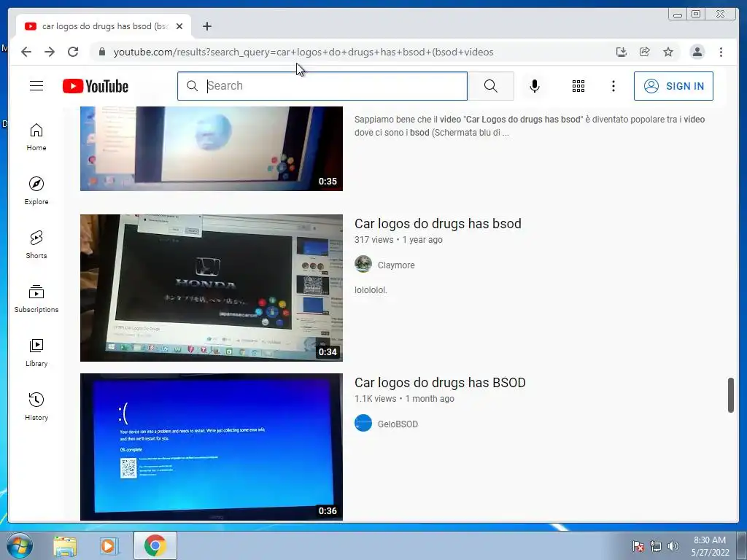Play the Honda logo video thumbnail
Image resolution: width=747 pixels, height=560 pixels.
click(211, 287)
